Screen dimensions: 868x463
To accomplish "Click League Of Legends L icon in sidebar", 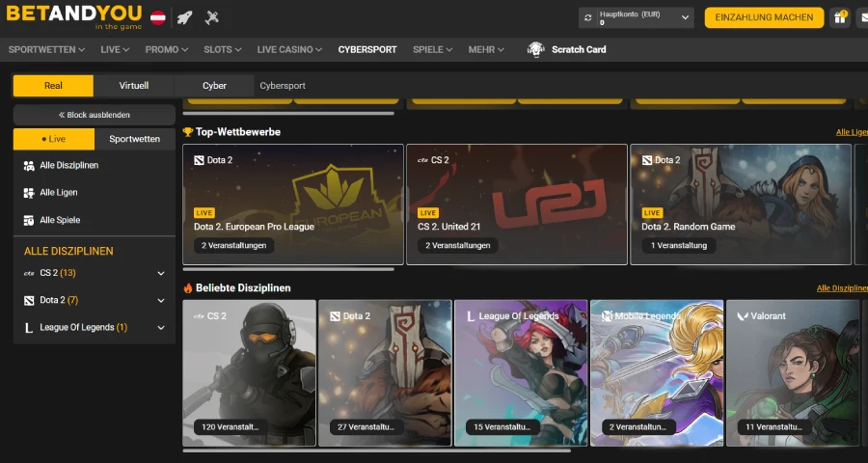I will (29, 328).
